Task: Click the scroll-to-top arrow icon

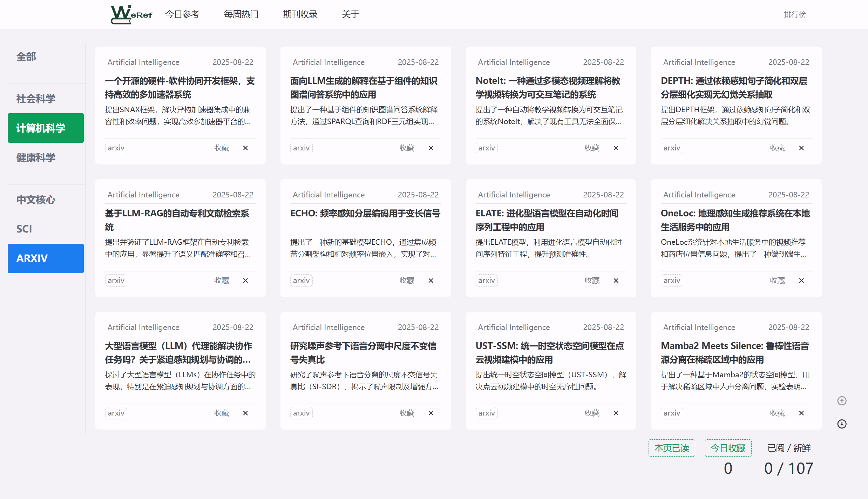Action: (842, 401)
